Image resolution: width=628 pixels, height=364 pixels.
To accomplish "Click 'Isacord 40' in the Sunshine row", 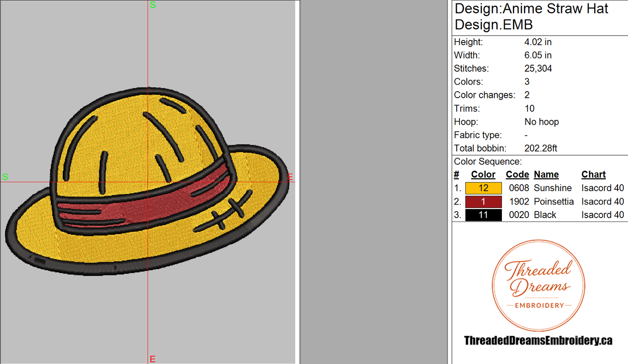I will click(603, 188).
